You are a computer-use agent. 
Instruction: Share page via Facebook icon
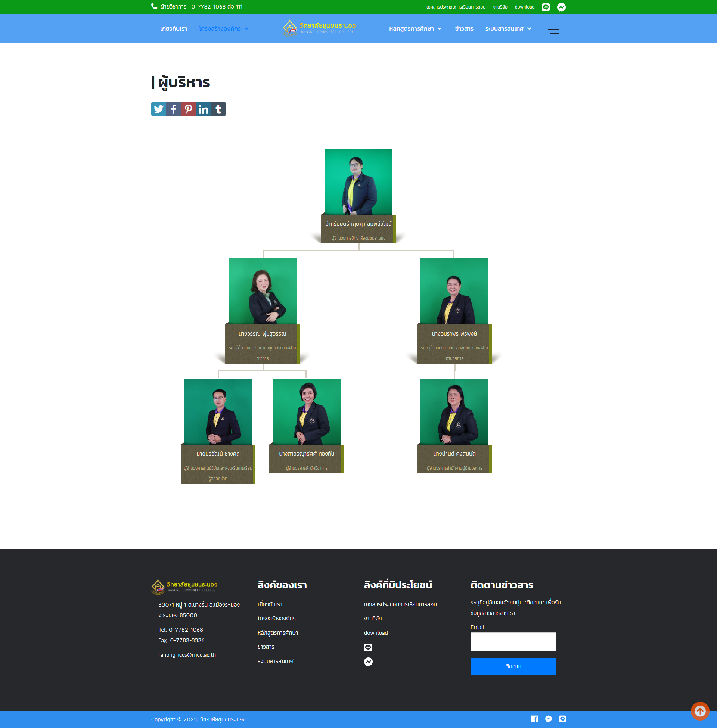(x=174, y=109)
